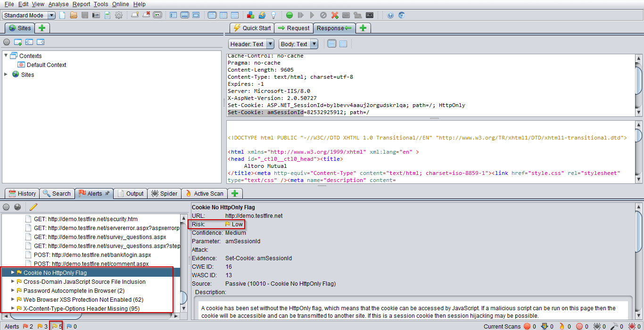Viewport: 644px width, 330px height.
Task: Expand the Sites tree node
Action: pyautogui.click(x=6, y=74)
